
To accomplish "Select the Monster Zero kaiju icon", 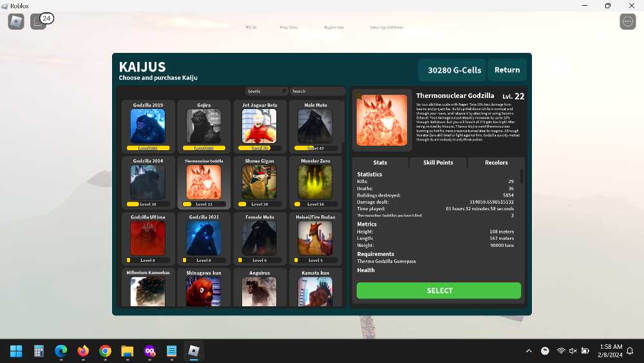I will tap(316, 182).
